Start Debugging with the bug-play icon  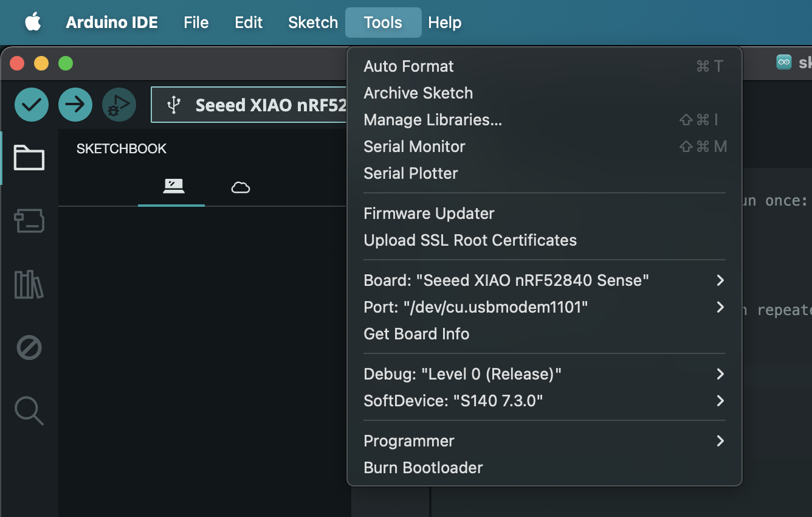[x=119, y=105]
